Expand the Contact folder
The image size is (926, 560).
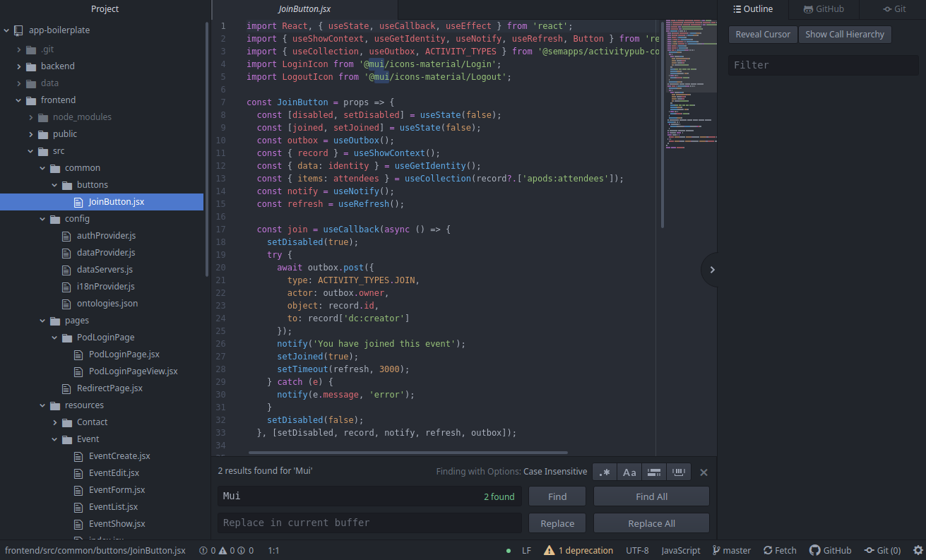coord(55,422)
